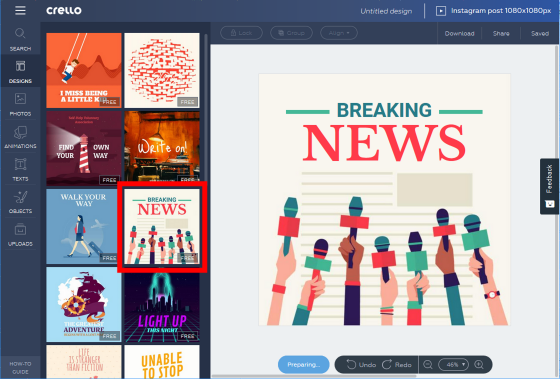The image size is (560, 379).
Task: Open the Animations panel
Action: (x=20, y=136)
